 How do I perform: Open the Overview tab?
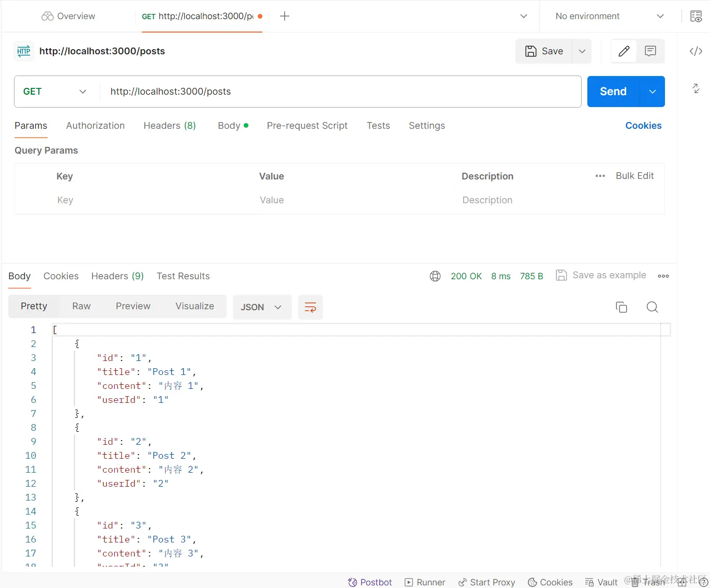68,16
